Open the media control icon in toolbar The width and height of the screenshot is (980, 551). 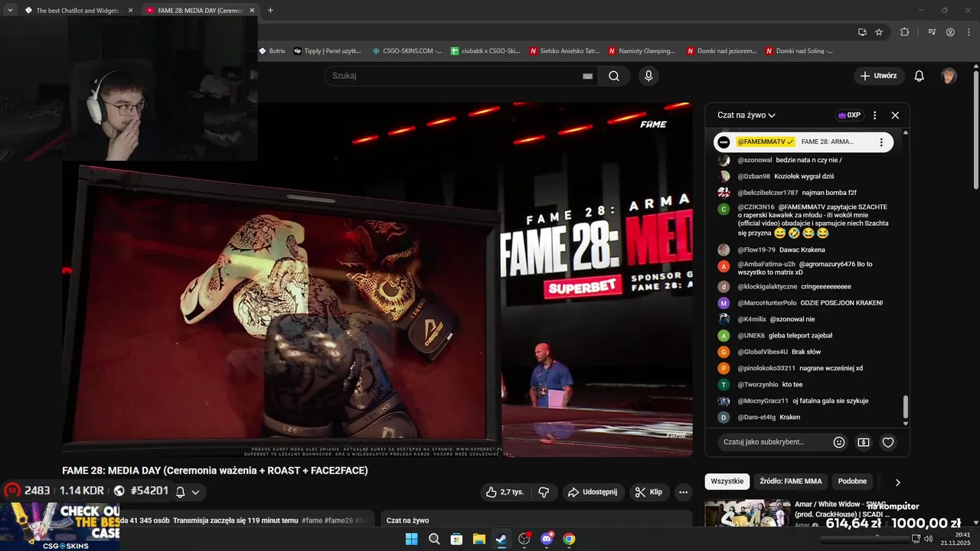tap(932, 32)
